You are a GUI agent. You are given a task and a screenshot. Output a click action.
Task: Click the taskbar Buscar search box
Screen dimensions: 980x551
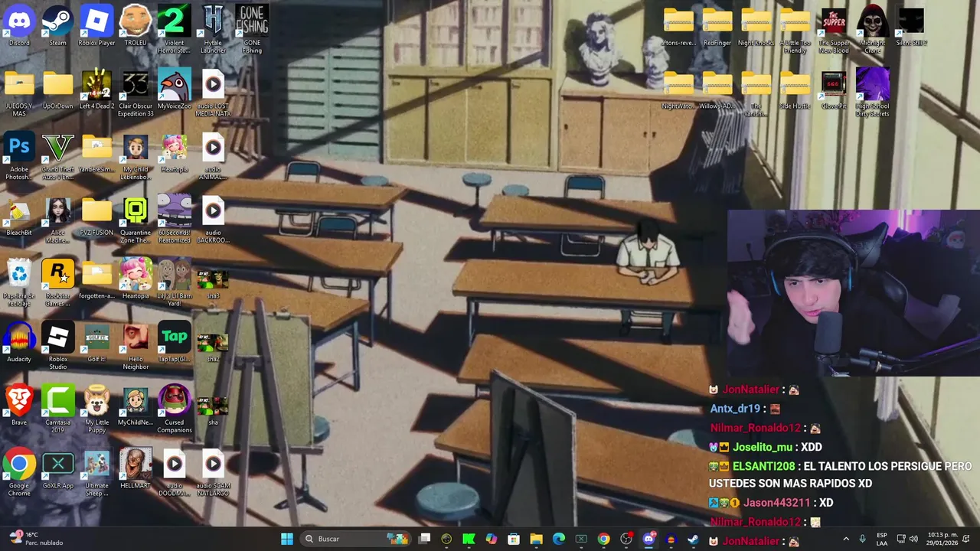tap(356, 539)
